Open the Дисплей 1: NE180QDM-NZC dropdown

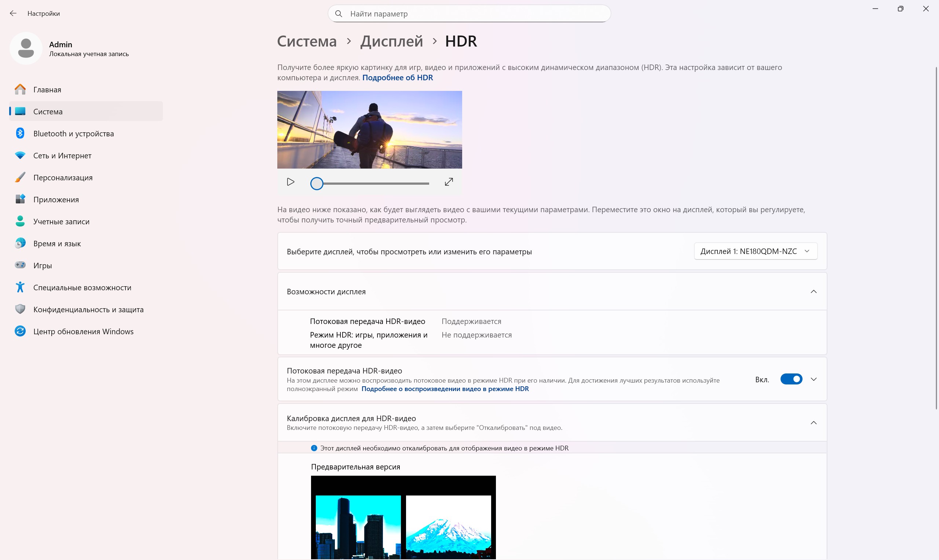[x=756, y=251]
